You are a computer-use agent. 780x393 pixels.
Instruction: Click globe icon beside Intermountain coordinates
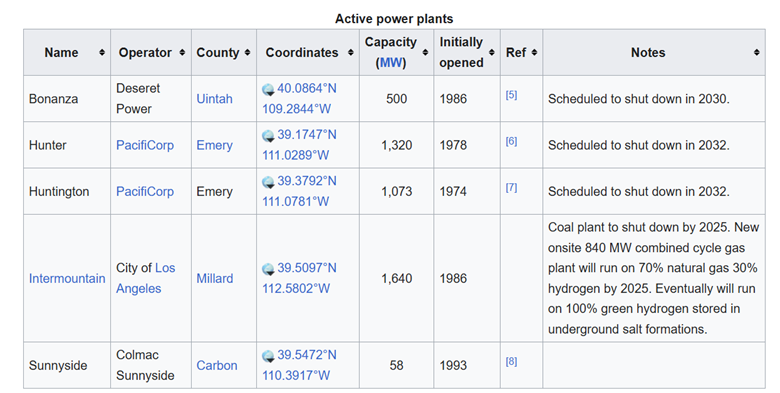pyautogui.click(x=268, y=269)
